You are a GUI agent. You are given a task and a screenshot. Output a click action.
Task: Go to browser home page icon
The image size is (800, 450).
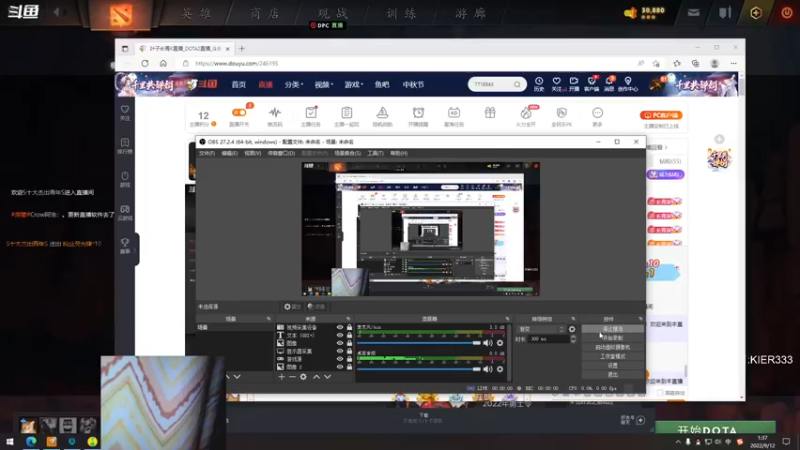coord(163,63)
